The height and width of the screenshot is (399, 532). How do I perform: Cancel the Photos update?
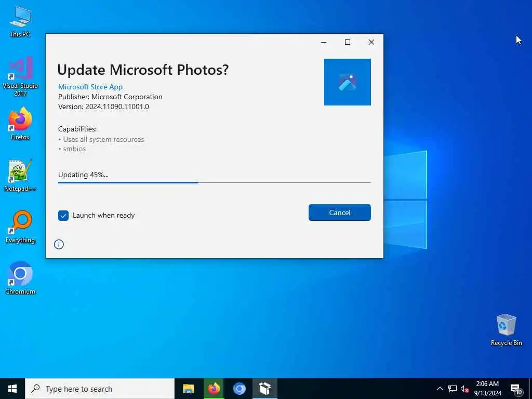click(x=340, y=212)
